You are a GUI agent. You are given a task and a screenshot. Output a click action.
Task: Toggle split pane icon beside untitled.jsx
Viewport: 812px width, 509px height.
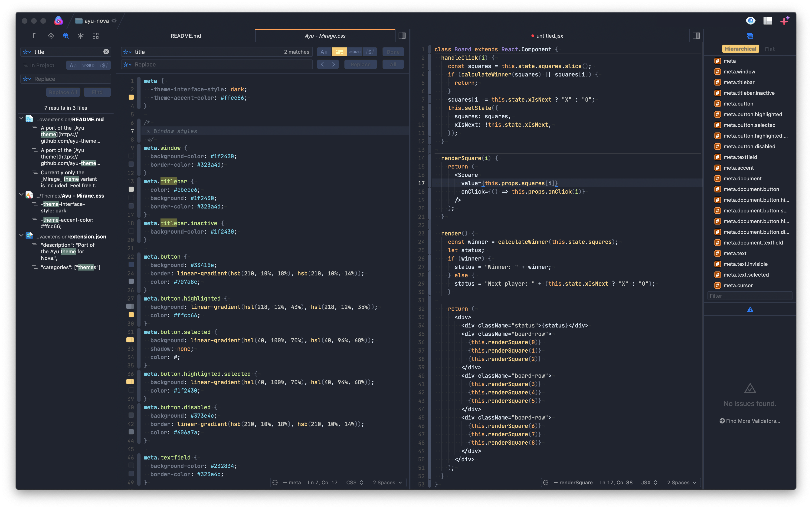click(696, 36)
